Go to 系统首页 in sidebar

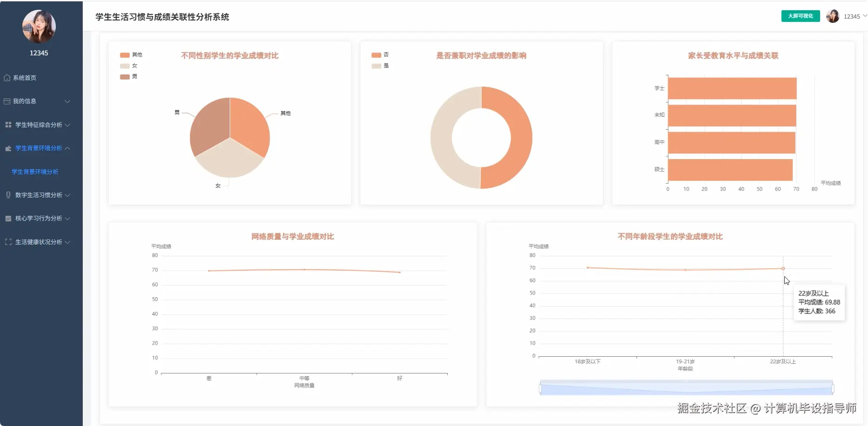coord(25,78)
